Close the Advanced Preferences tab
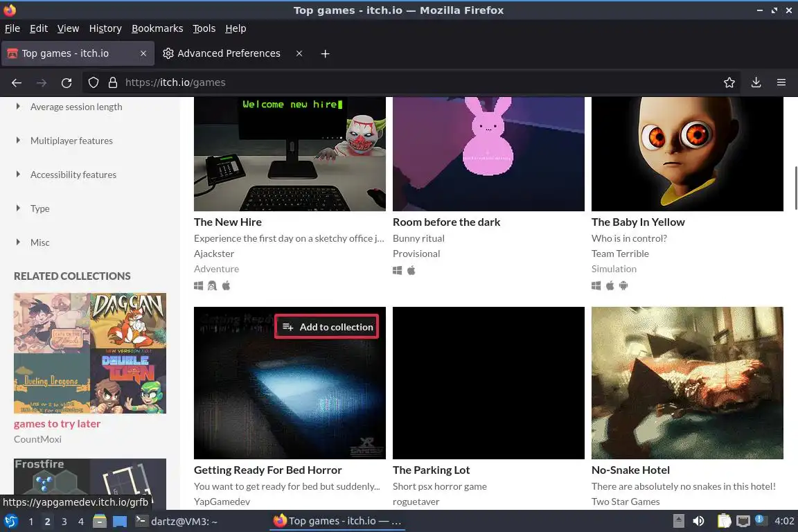 coord(299,53)
